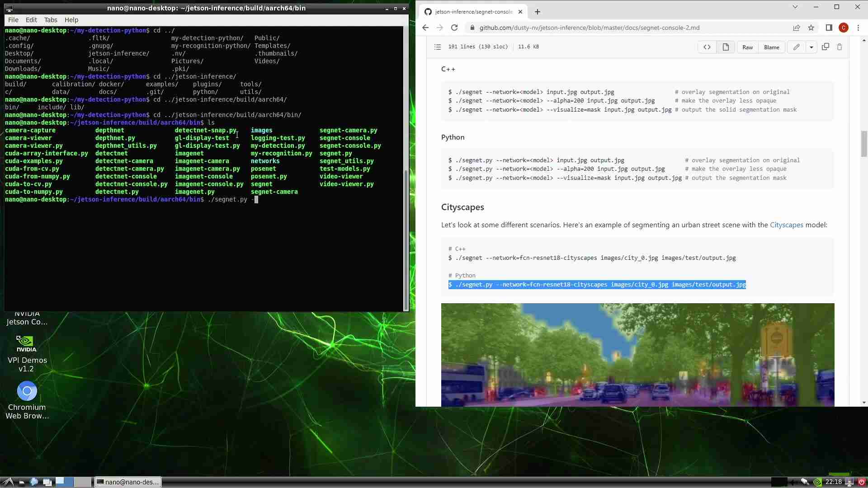Open the share page icon
868x488 pixels.
(x=796, y=28)
